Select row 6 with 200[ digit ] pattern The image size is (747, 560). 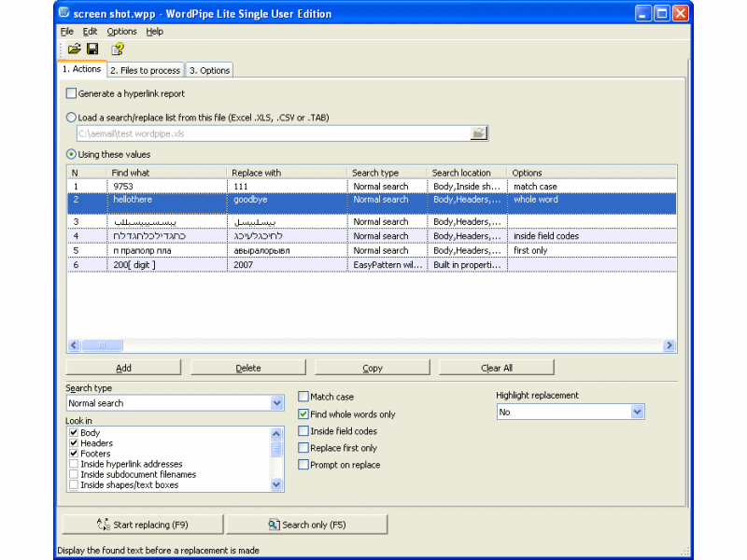372,265
